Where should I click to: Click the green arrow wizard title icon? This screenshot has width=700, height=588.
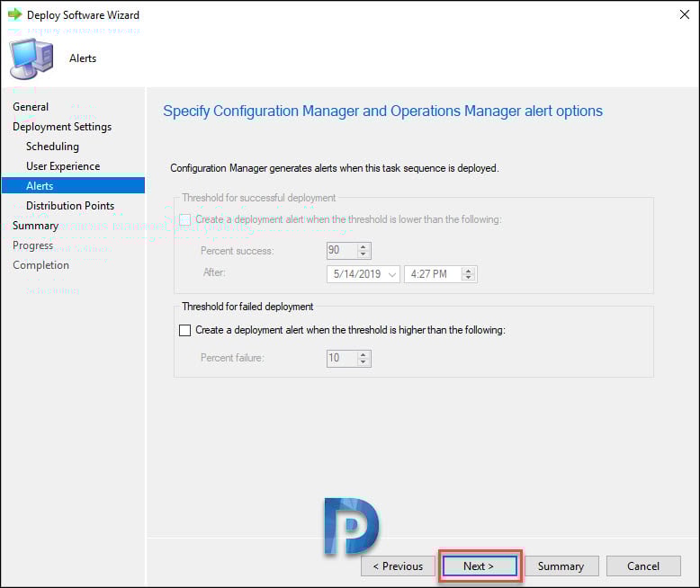[14, 14]
